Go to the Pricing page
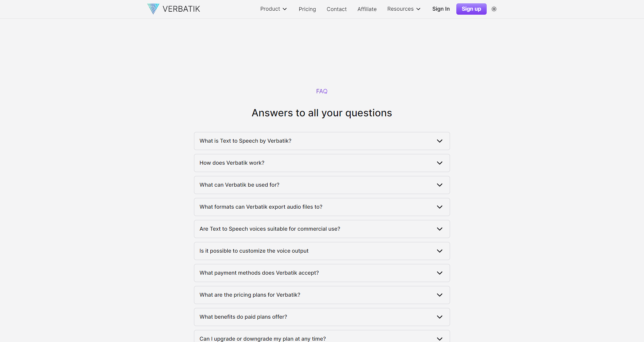644x342 pixels. [307, 9]
